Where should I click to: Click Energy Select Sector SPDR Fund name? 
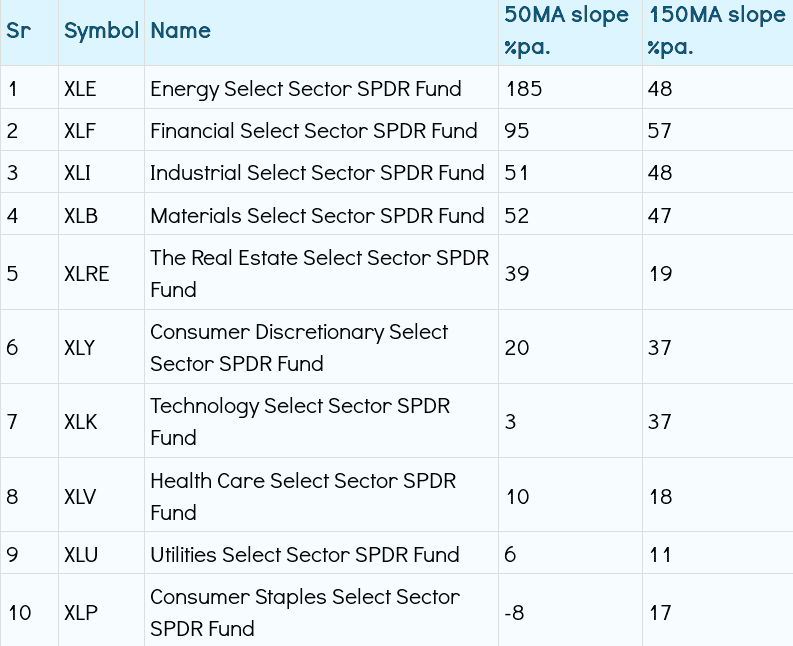click(305, 89)
